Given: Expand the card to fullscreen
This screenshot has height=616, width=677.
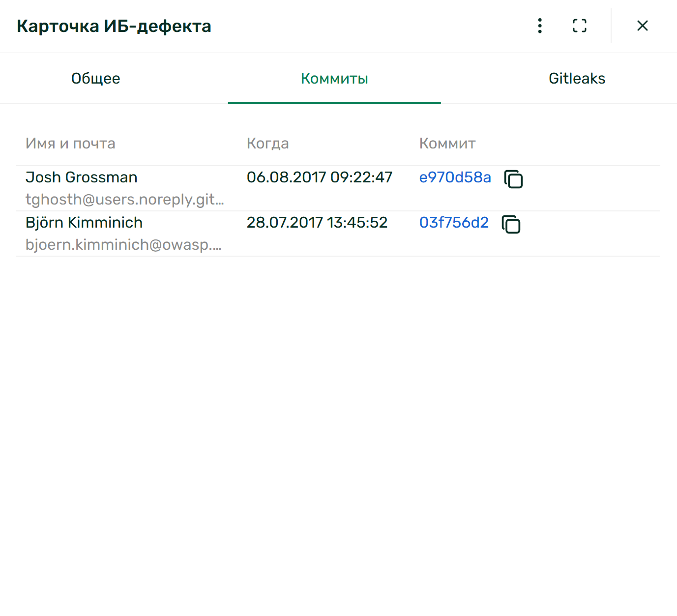Looking at the screenshot, I should (x=580, y=26).
